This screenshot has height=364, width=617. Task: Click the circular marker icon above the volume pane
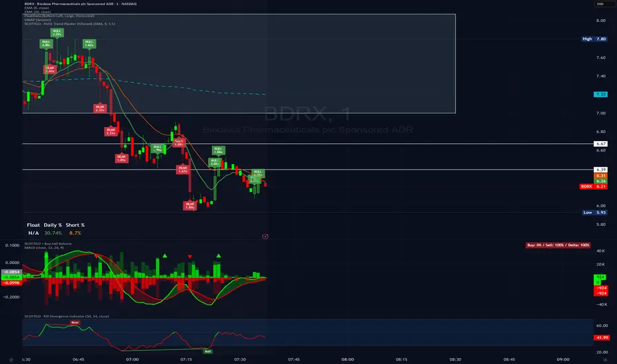click(265, 236)
